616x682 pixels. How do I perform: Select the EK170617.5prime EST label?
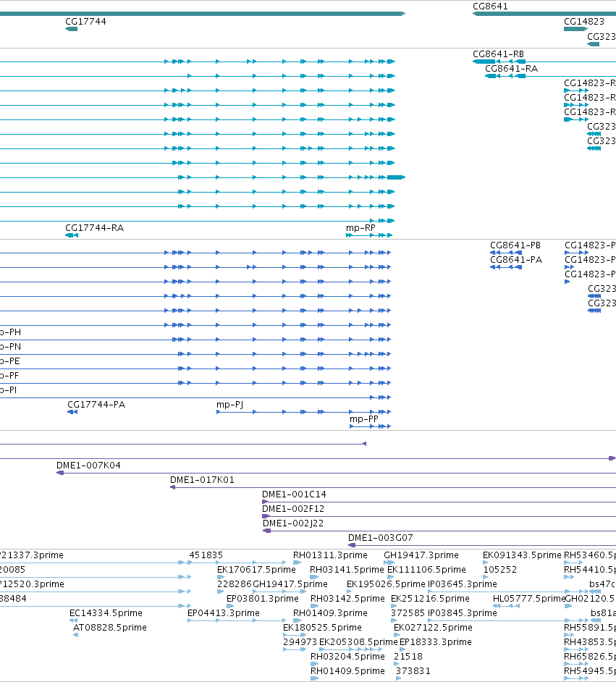pyautogui.click(x=256, y=569)
